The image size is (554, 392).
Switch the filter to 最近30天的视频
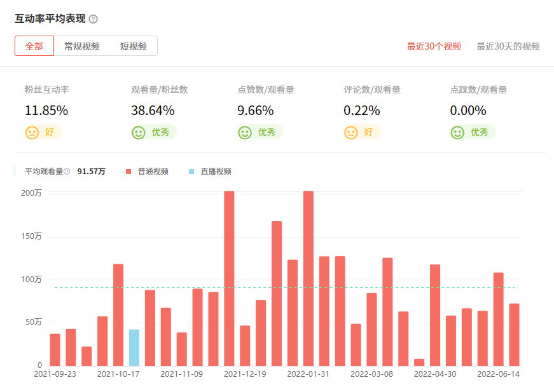coord(507,46)
